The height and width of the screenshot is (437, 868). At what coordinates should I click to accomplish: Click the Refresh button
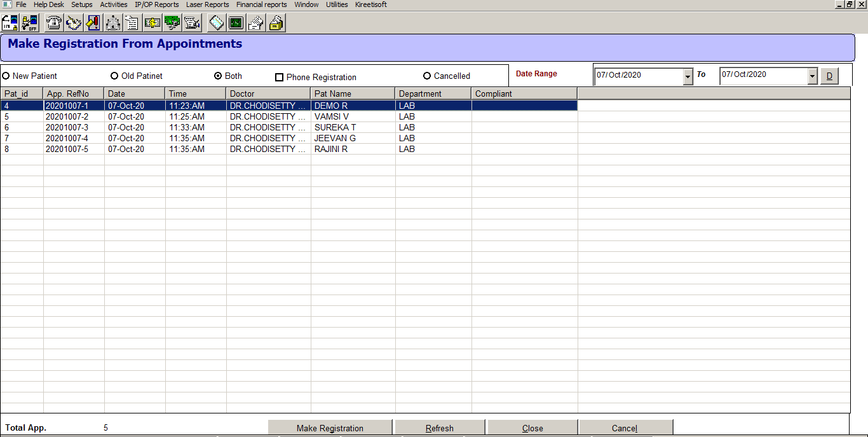[x=440, y=428]
